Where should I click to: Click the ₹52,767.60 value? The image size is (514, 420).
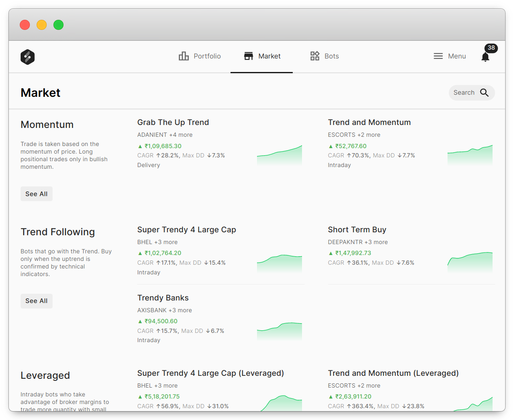(x=351, y=146)
